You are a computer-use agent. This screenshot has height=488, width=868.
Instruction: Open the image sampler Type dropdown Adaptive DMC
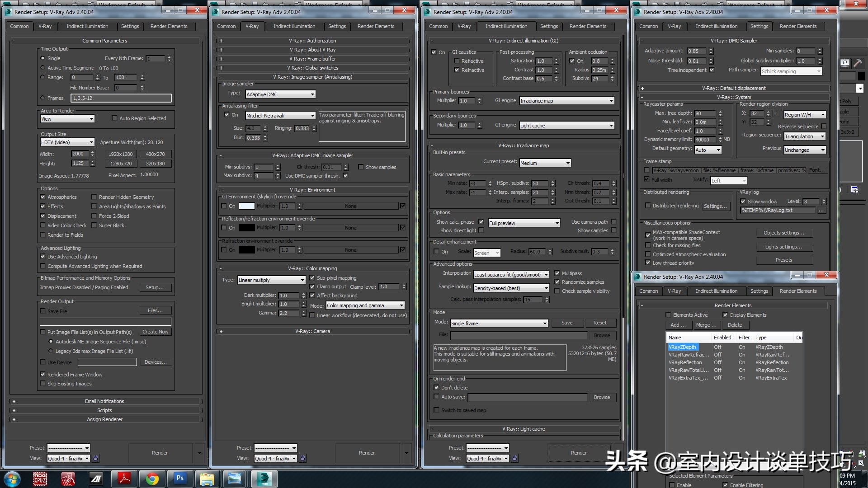(x=280, y=94)
